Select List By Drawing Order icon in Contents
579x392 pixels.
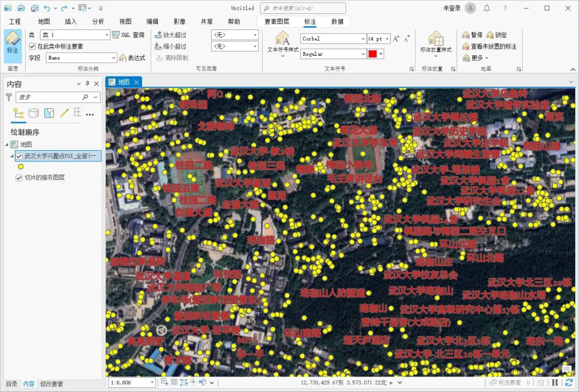click(x=18, y=113)
